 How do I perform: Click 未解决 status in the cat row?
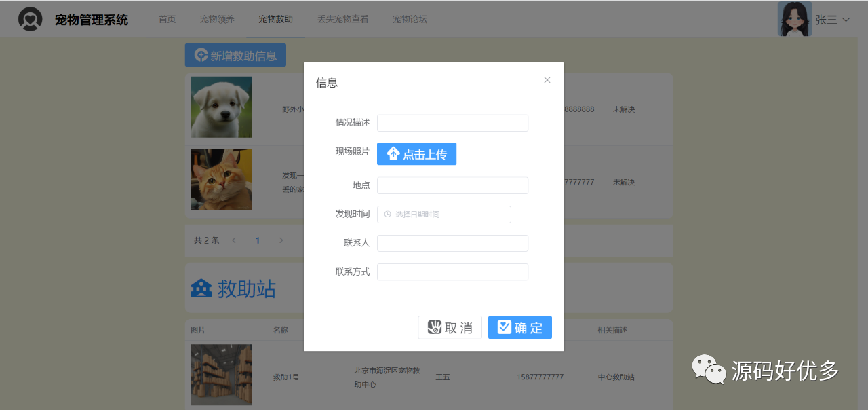(624, 182)
